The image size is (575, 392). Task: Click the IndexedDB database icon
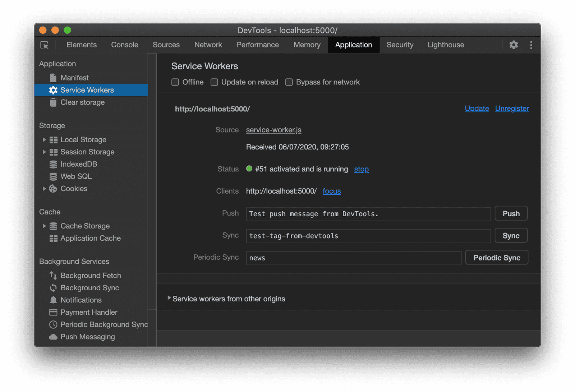pyautogui.click(x=53, y=164)
